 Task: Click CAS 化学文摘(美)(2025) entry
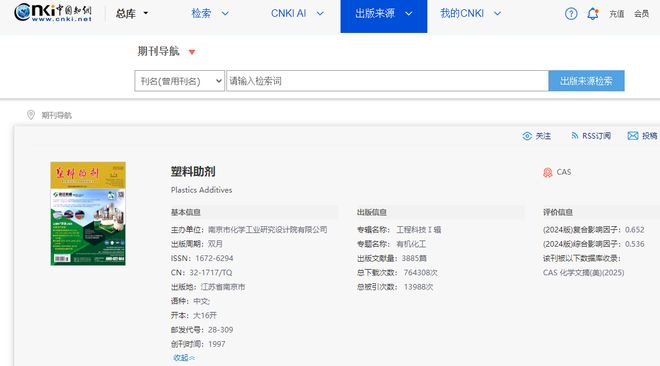point(583,273)
